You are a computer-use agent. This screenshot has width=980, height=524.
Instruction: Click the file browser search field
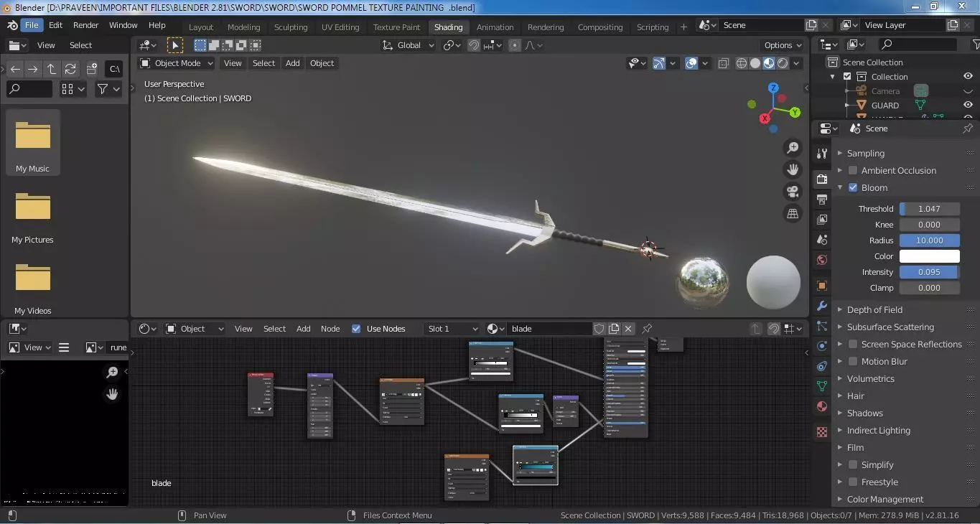[29, 89]
